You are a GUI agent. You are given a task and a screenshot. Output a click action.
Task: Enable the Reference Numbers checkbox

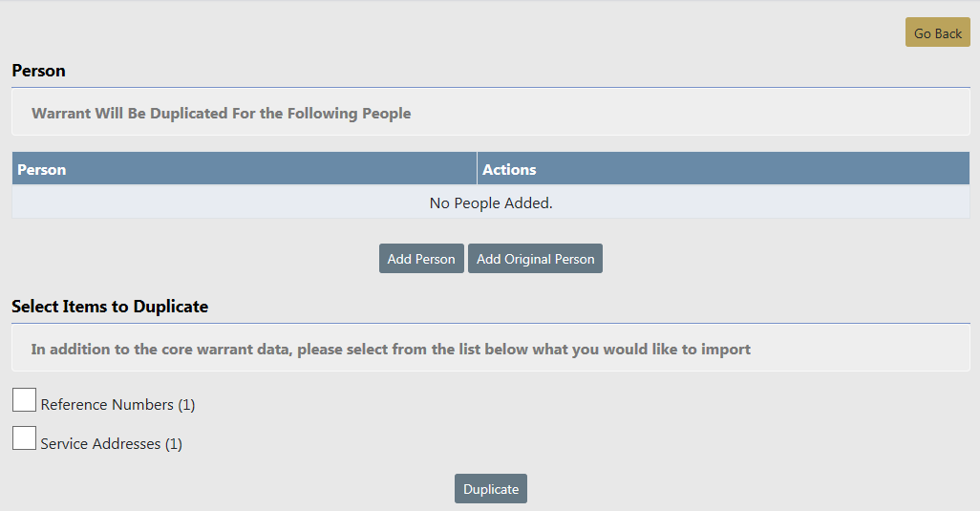pos(24,400)
